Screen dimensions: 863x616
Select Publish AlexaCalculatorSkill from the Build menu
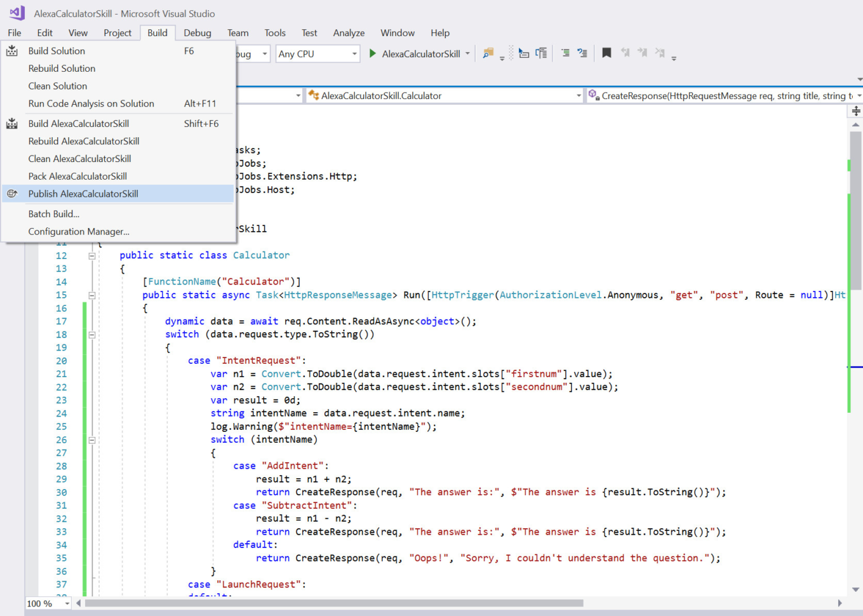click(83, 194)
